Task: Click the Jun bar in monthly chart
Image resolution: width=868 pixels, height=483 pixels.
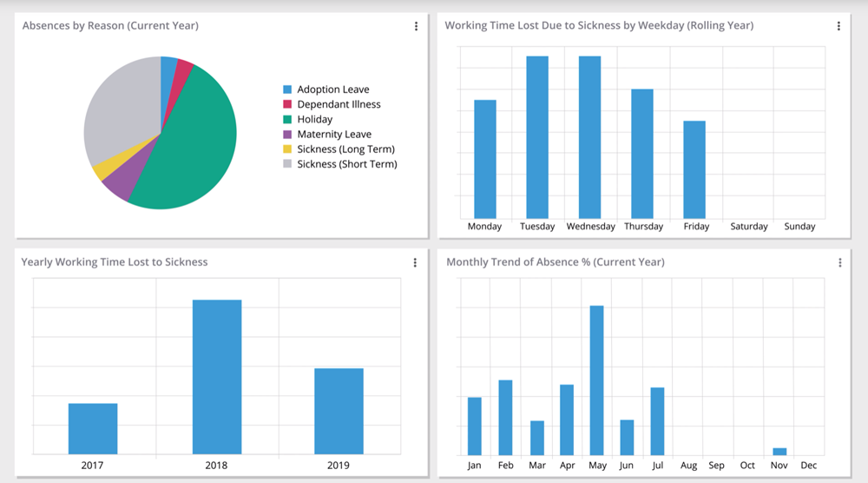Action: 627,438
